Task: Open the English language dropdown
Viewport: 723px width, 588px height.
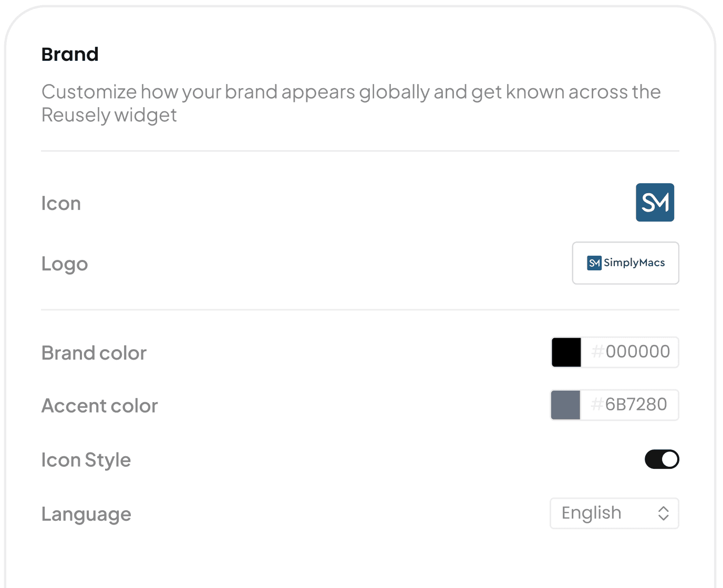Action: [x=614, y=513]
